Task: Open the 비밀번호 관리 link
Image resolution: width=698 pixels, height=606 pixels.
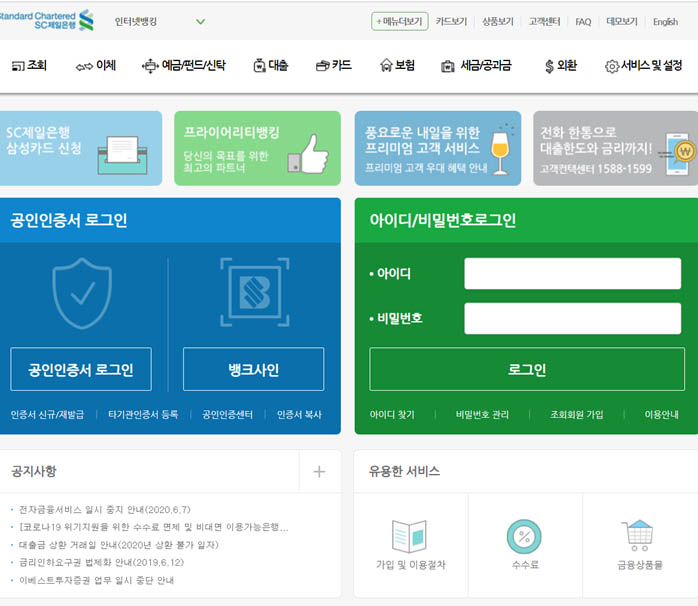Action: tap(482, 415)
